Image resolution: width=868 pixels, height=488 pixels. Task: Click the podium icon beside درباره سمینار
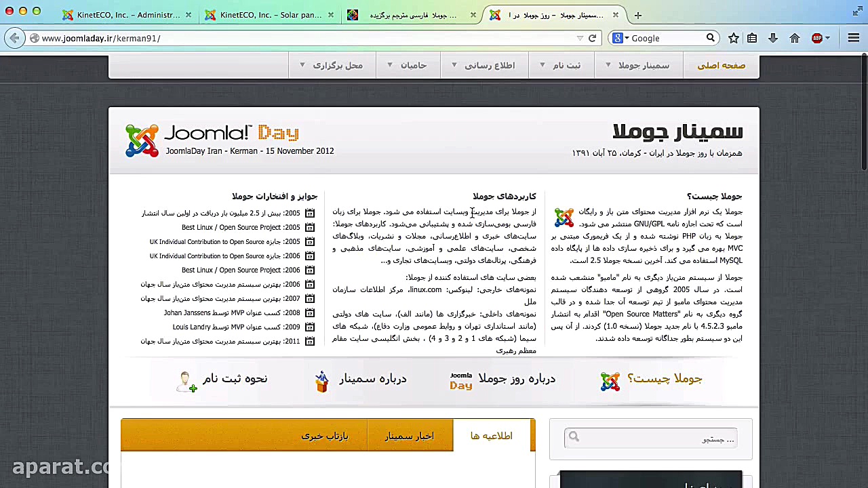[x=321, y=380]
